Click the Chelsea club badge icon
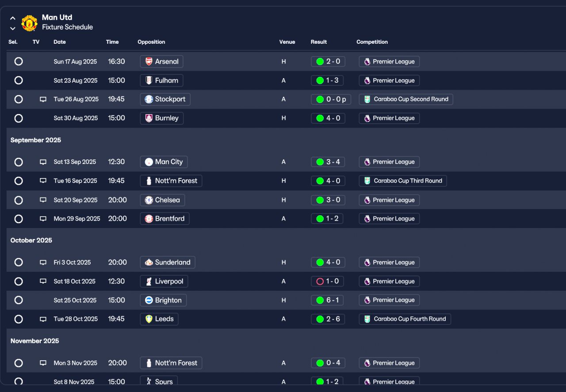This screenshot has height=392, width=566. coord(149,200)
